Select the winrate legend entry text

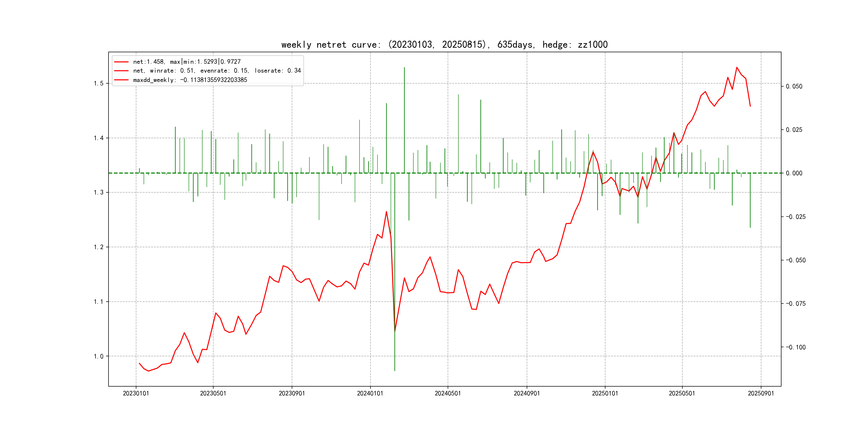coord(217,71)
